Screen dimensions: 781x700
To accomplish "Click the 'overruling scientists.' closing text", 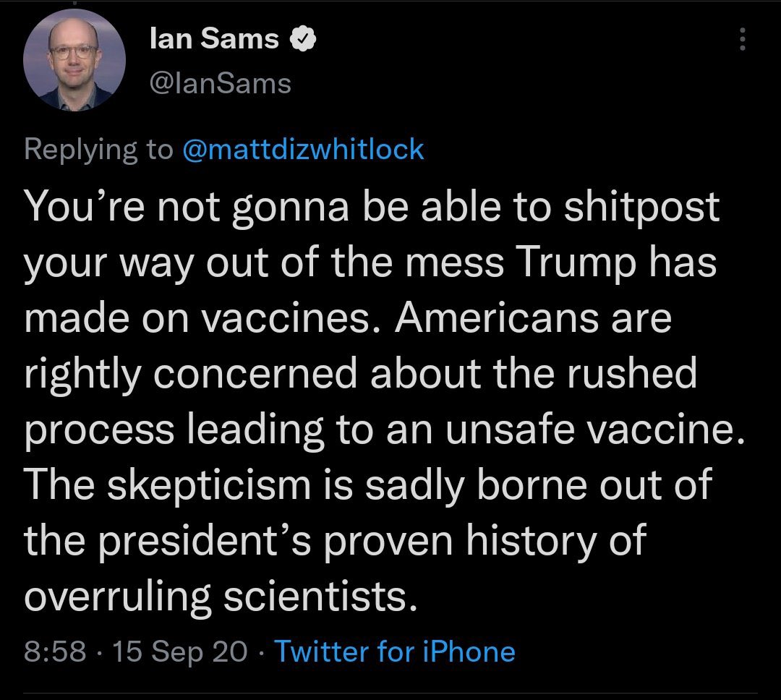I will [x=221, y=597].
